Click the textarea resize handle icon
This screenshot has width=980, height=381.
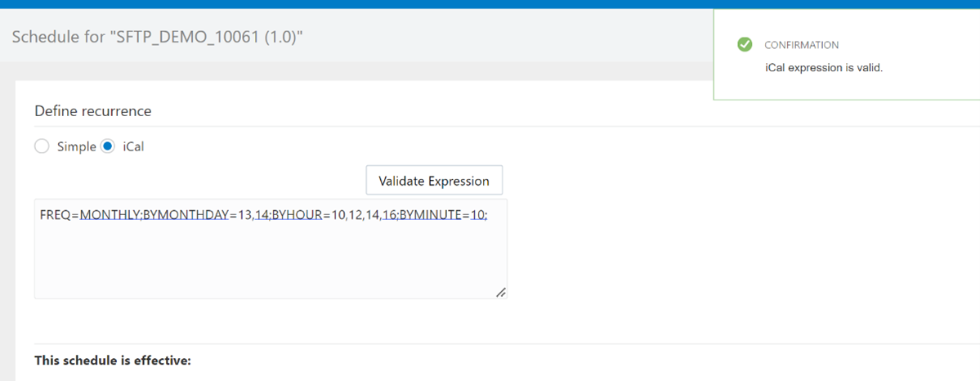click(500, 292)
